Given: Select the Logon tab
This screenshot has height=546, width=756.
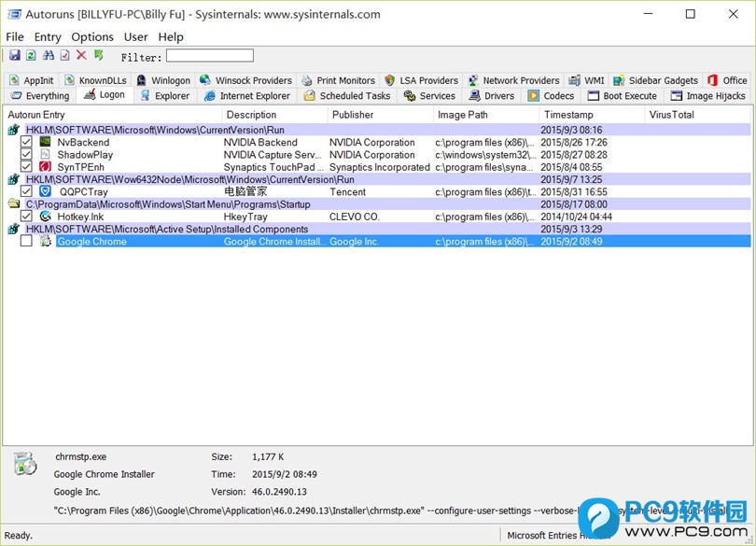Looking at the screenshot, I should click(105, 95).
